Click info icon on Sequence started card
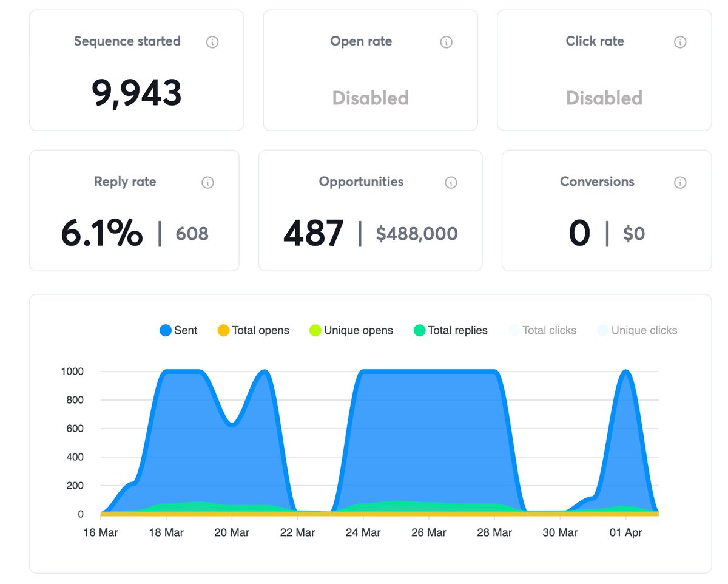The width and height of the screenshot is (728, 584). pos(212,42)
